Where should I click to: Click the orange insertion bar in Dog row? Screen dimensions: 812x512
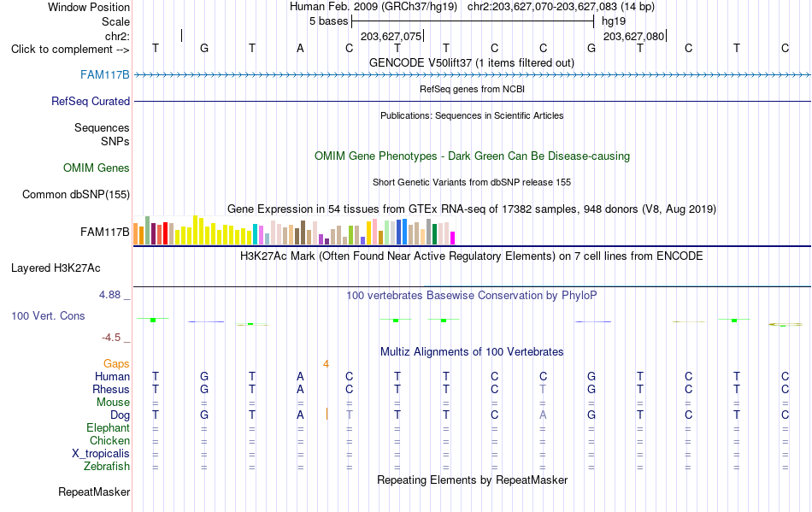pos(327,415)
